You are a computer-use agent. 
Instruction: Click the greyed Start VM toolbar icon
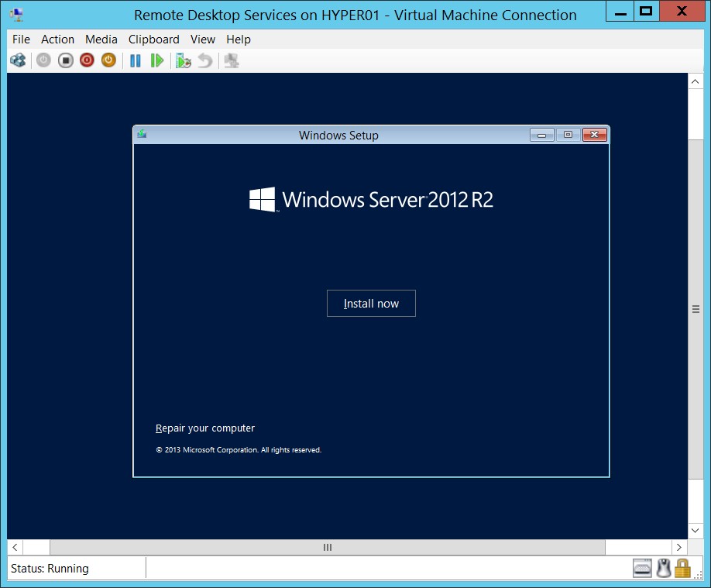pyautogui.click(x=43, y=60)
